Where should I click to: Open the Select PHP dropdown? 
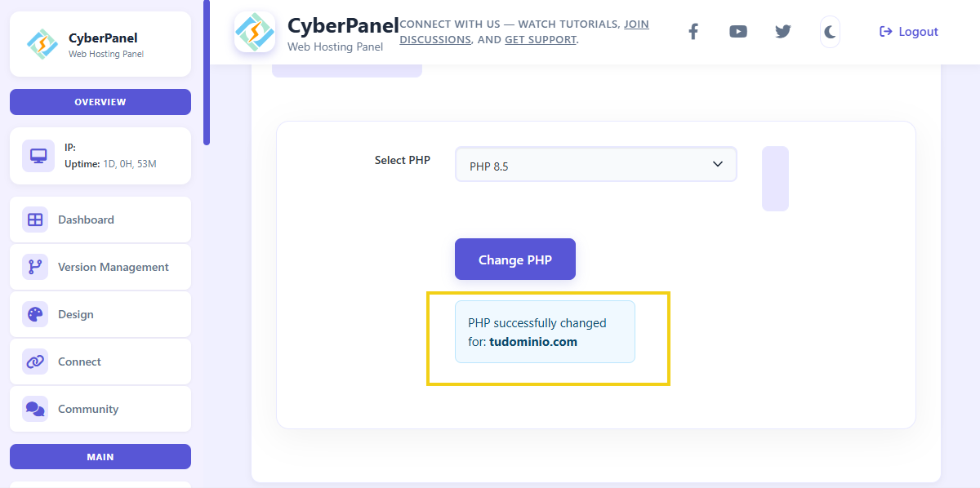(x=595, y=165)
